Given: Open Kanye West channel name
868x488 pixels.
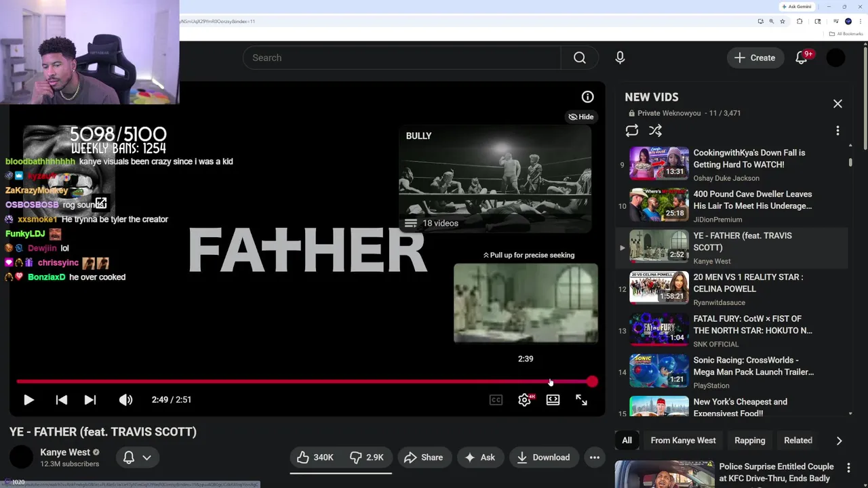Looking at the screenshot, I should pyautogui.click(x=65, y=452).
